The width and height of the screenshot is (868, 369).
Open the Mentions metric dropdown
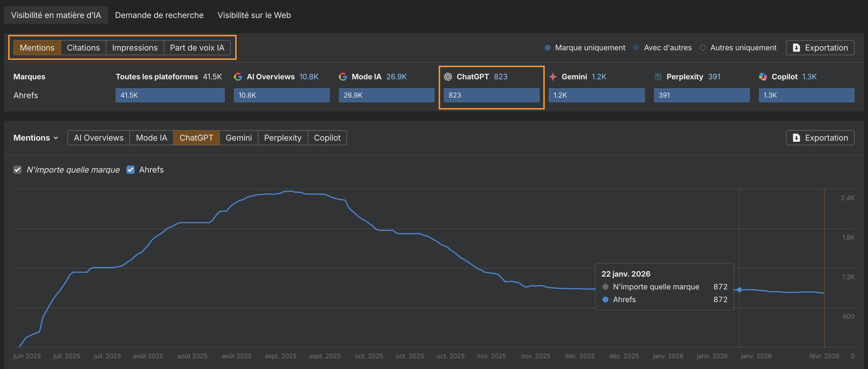point(36,138)
